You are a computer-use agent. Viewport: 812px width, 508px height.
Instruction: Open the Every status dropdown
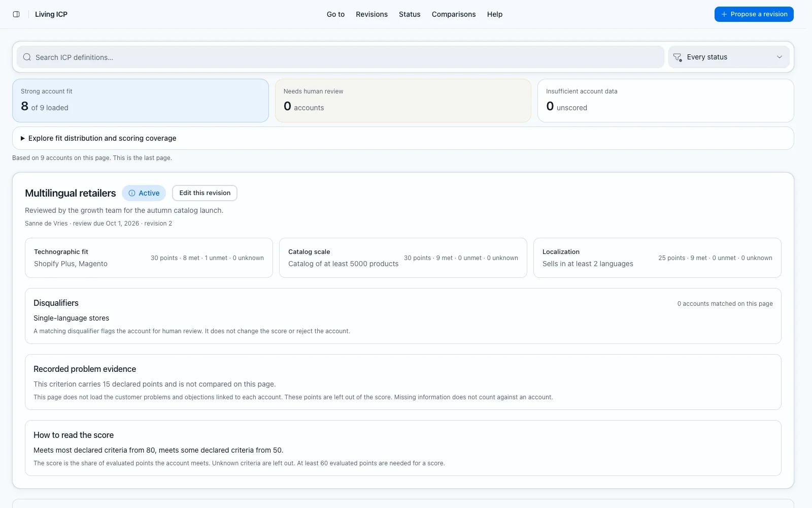point(729,57)
